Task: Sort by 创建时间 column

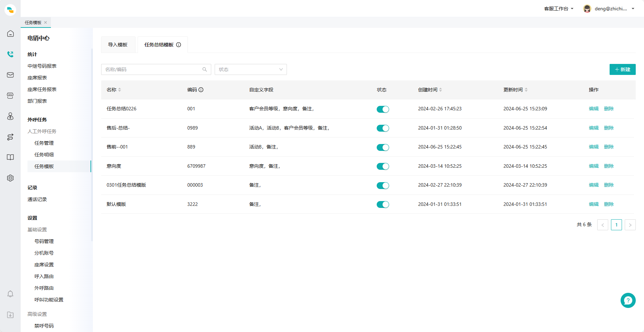Action: (x=440, y=90)
